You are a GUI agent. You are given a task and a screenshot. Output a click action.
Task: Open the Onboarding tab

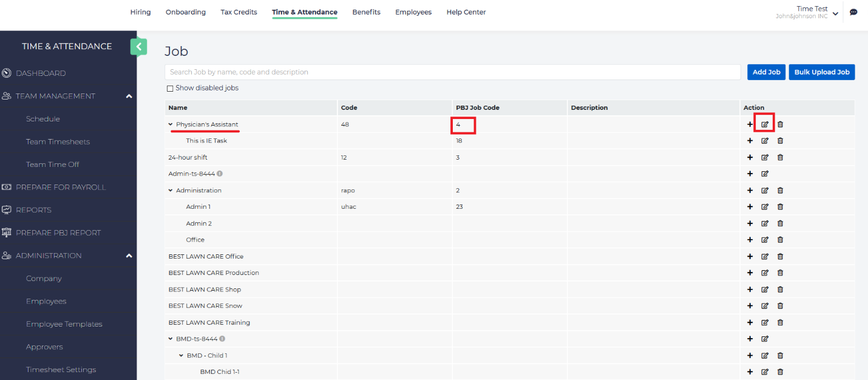click(x=185, y=12)
